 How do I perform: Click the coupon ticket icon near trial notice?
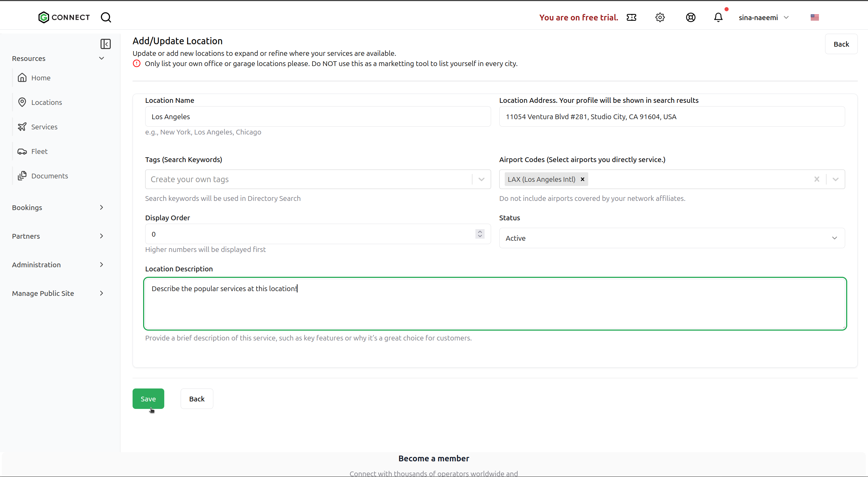pos(631,17)
